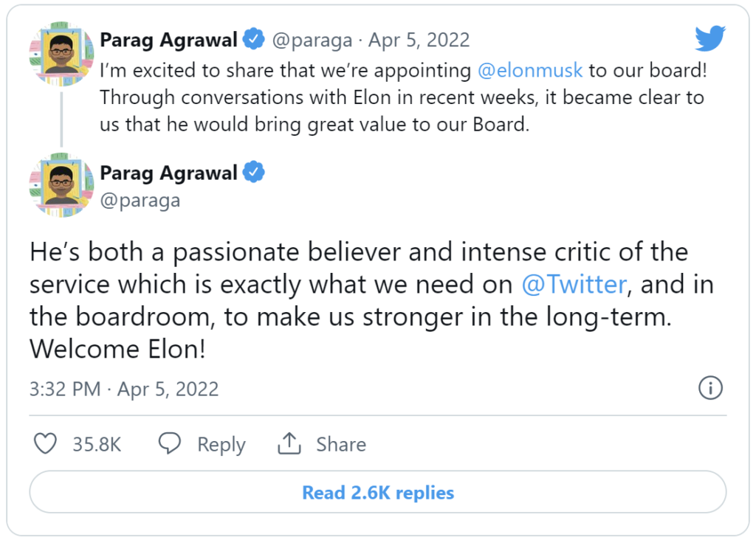Viewport: 756px width, 537px height.
Task: Click the Share text label
Action: (x=341, y=444)
